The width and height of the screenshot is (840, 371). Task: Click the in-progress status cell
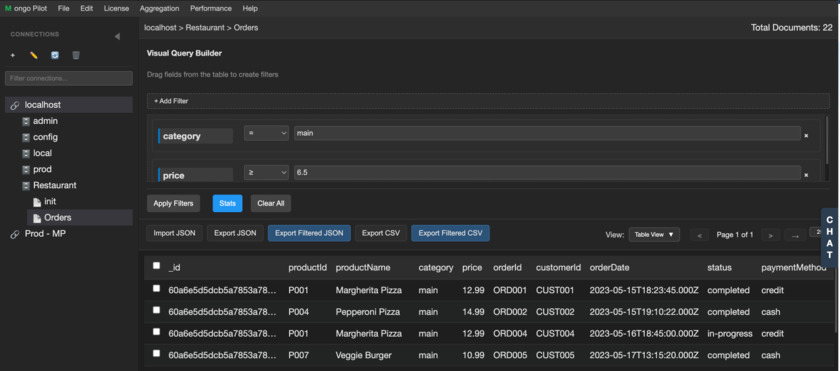point(730,334)
